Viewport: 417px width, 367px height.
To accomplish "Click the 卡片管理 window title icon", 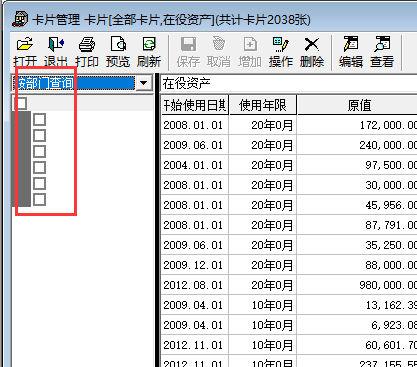I will pyautogui.click(x=20, y=19).
